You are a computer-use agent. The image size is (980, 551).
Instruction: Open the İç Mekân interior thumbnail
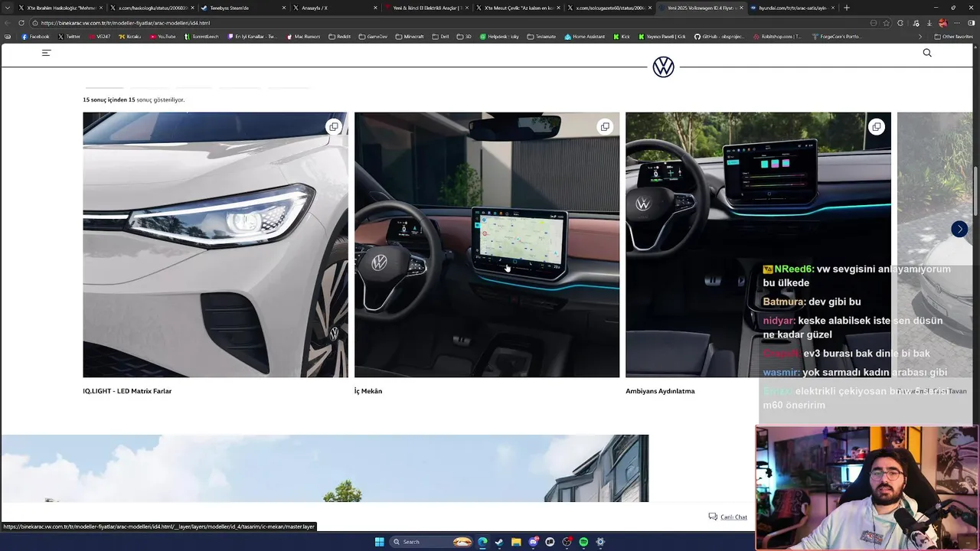(x=487, y=245)
